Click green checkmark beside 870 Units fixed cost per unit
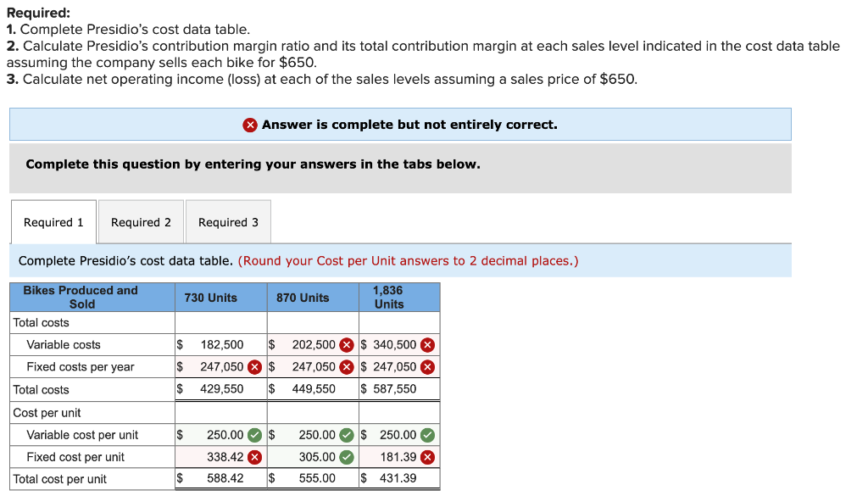The height and width of the screenshot is (496, 868). tap(346, 457)
